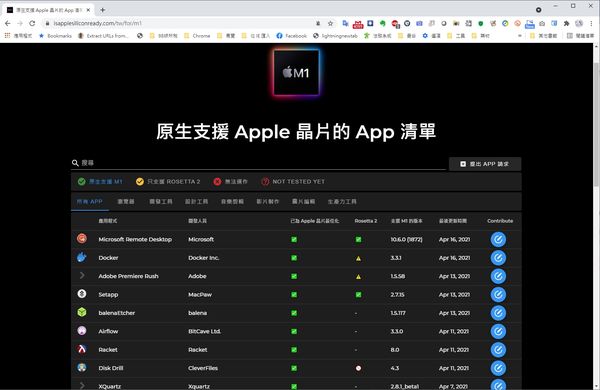Switch to the 開發工具 category tab
Image resolution: width=600 pixels, height=390 pixels.
(161, 201)
